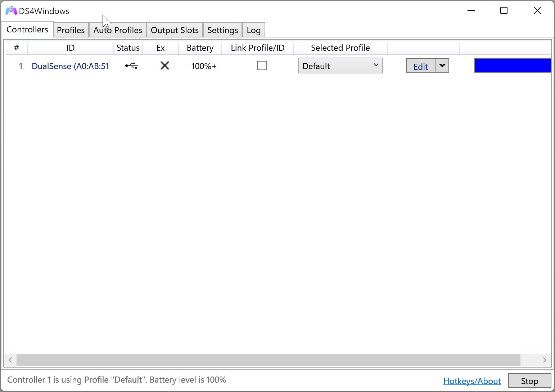View the Log tab
Screen dimensions: 555x392
click(254, 30)
